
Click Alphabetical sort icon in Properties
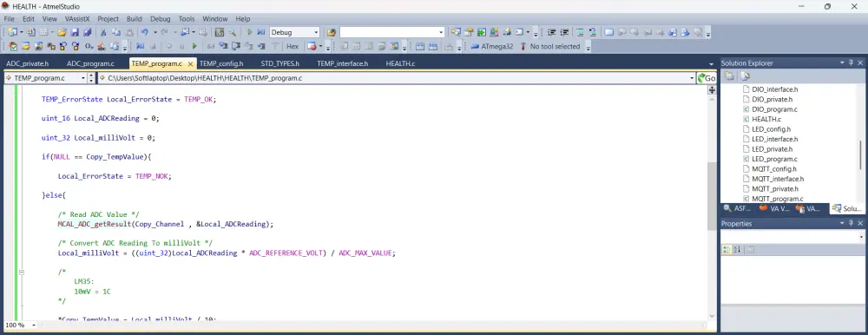coord(737,250)
